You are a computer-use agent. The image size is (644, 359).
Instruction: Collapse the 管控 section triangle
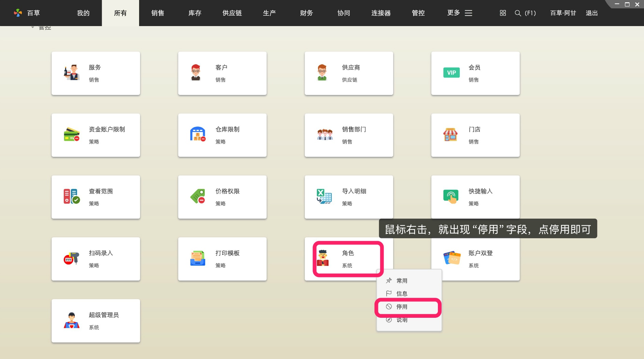[33, 27]
